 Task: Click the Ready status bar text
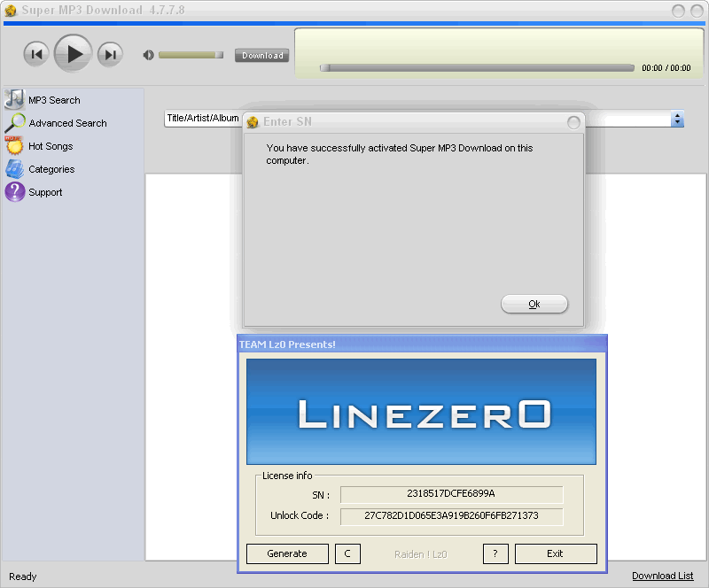[x=23, y=576]
